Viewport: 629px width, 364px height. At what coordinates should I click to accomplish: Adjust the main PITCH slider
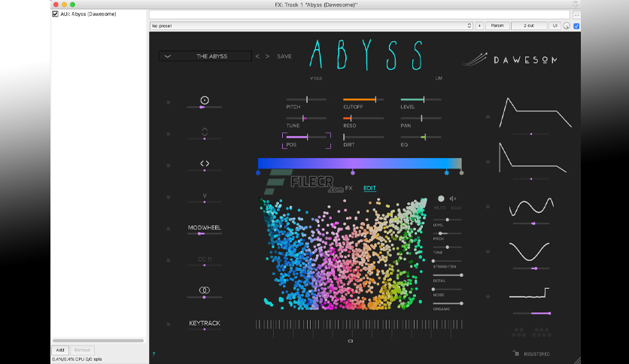(306, 99)
